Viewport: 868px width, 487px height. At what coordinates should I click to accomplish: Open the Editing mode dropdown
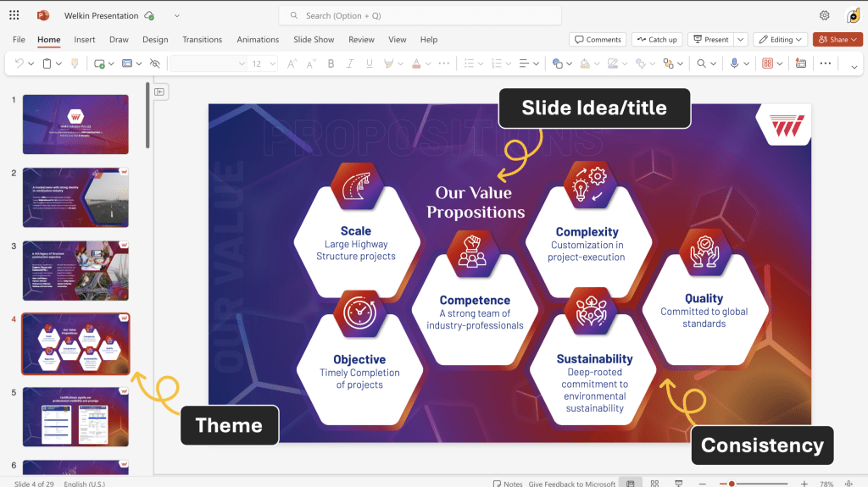(781, 39)
